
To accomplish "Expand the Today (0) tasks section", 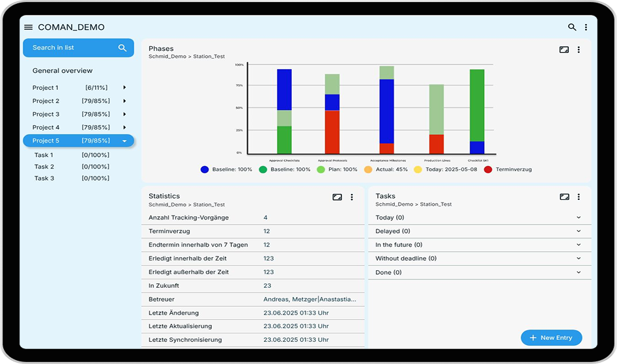I will click(x=578, y=217).
